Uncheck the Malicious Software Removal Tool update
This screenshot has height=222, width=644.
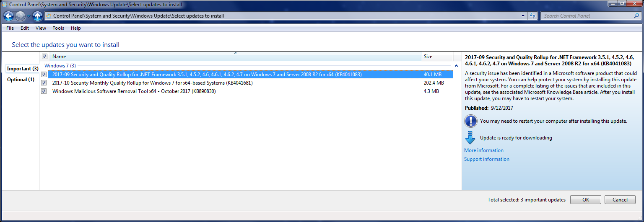click(x=44, y=91)
